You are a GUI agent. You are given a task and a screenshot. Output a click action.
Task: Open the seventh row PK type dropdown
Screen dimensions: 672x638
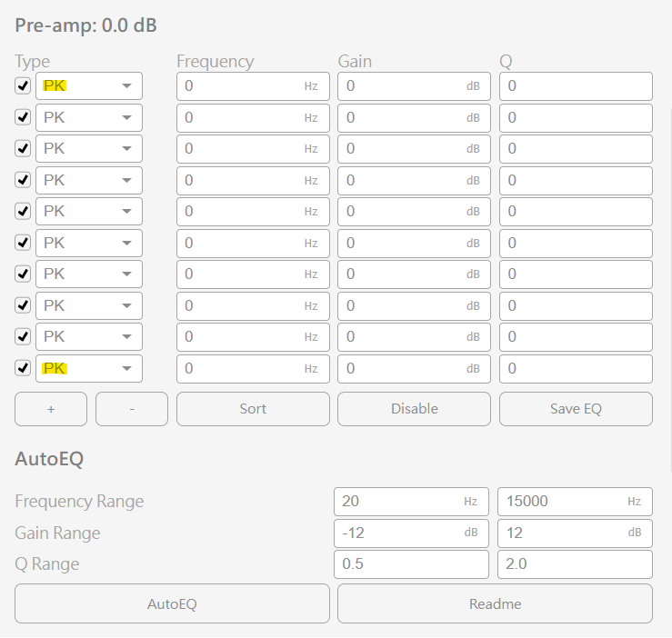coord(89,274)
